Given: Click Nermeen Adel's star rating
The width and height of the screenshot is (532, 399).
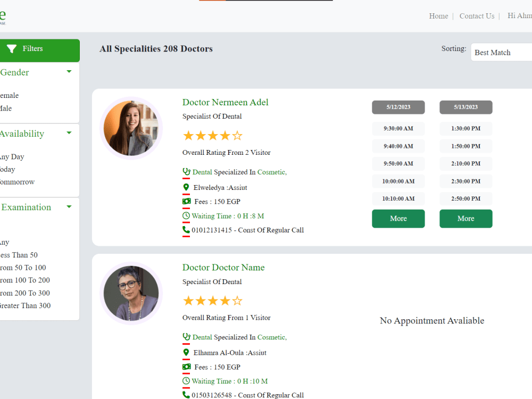Looking at the screenshot, I should tap(212, 136).
